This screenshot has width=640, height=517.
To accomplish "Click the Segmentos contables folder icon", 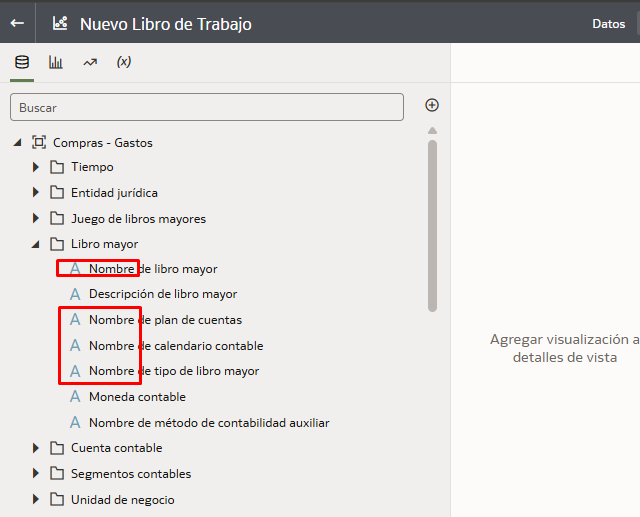I will coord(57,474).
